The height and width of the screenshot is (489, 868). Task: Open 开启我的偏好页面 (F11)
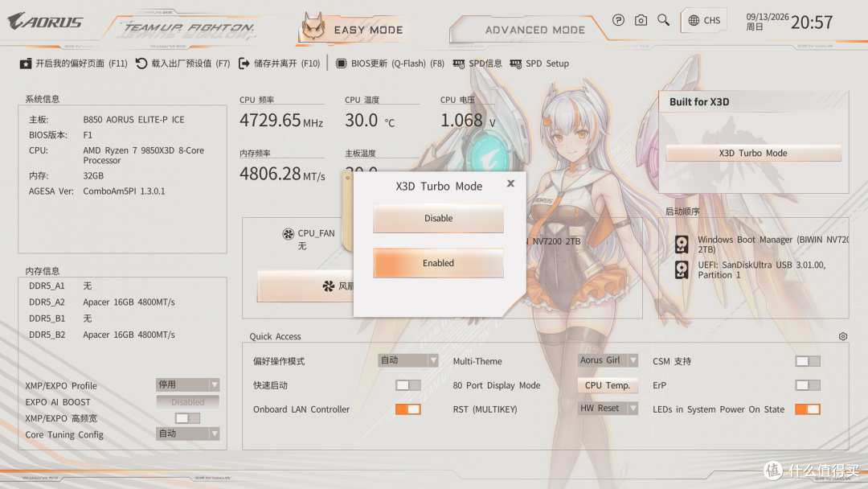(74, 64)
